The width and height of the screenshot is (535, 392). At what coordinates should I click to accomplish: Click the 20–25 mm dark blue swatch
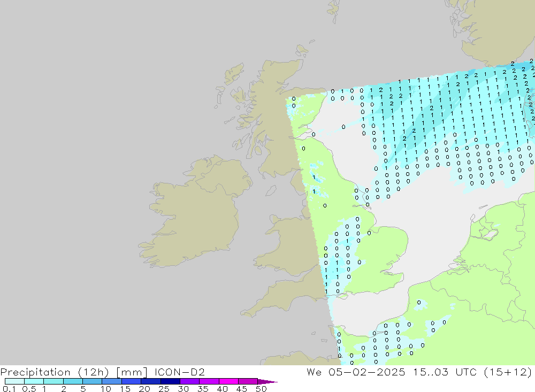tap(150, 381)
